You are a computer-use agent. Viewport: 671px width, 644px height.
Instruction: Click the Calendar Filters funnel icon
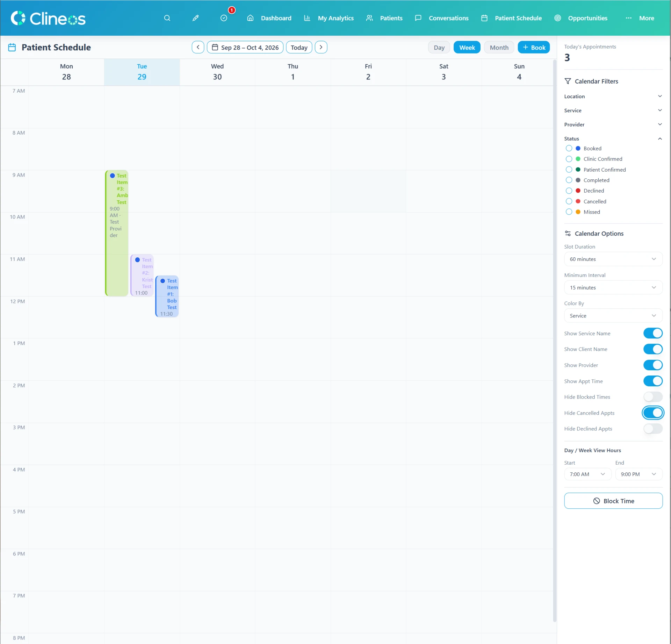click(568, 81)
